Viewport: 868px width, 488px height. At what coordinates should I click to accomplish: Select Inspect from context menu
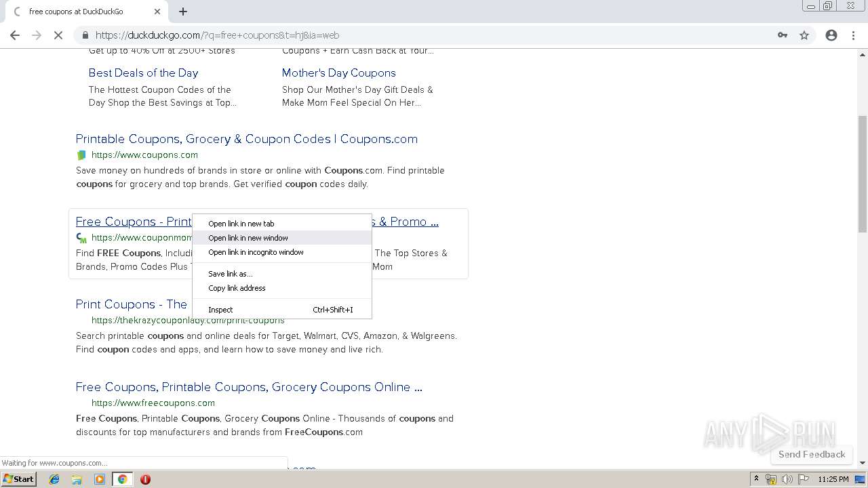point(282,310)
